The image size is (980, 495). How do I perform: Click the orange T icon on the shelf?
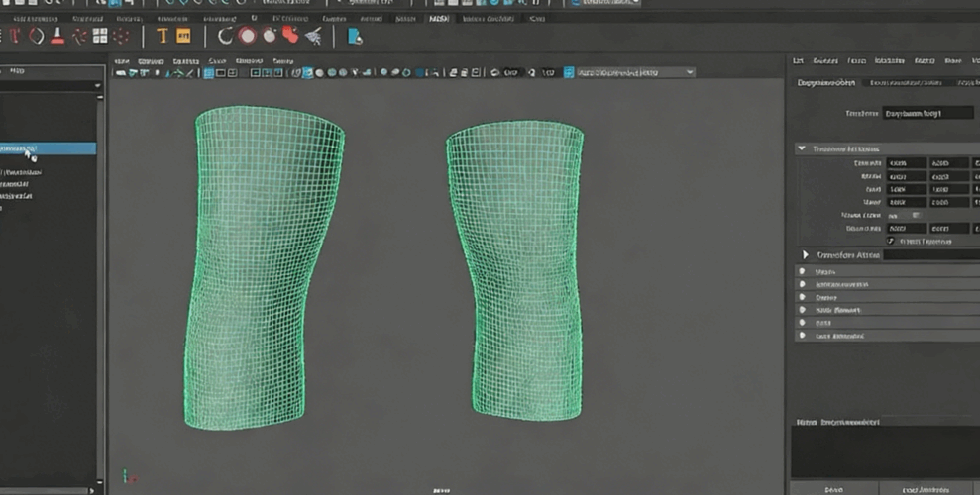[x=162, y=37]
